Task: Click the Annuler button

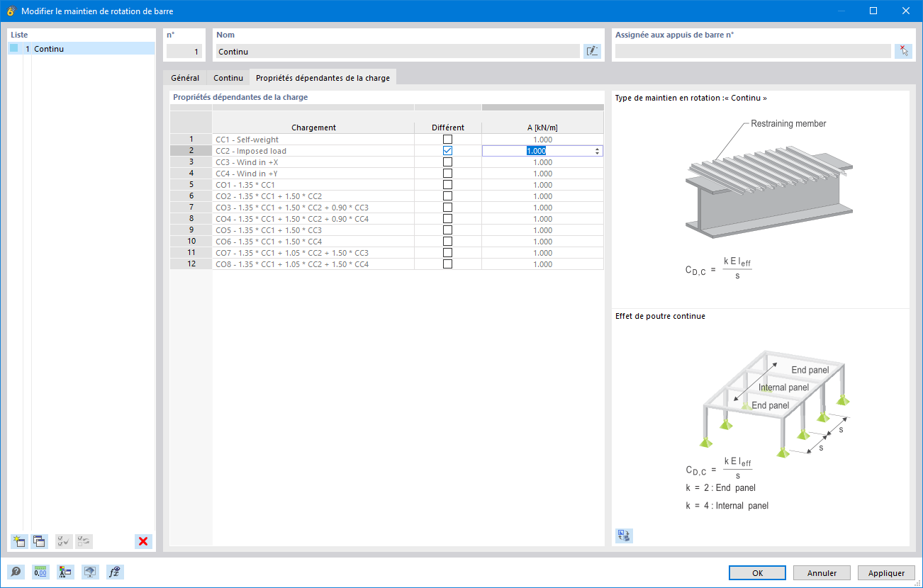Action: 822,572
